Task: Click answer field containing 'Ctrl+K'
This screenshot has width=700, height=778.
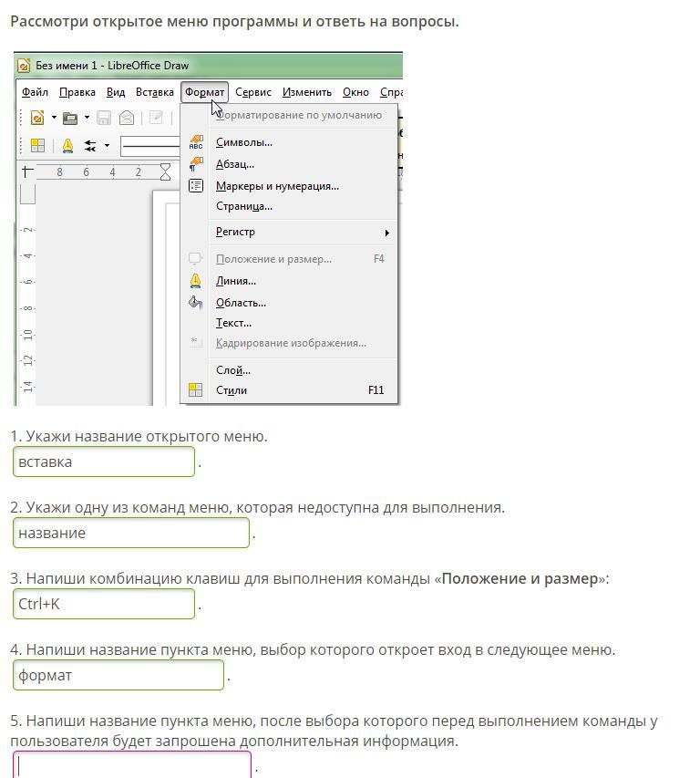Action: point(104,604)
